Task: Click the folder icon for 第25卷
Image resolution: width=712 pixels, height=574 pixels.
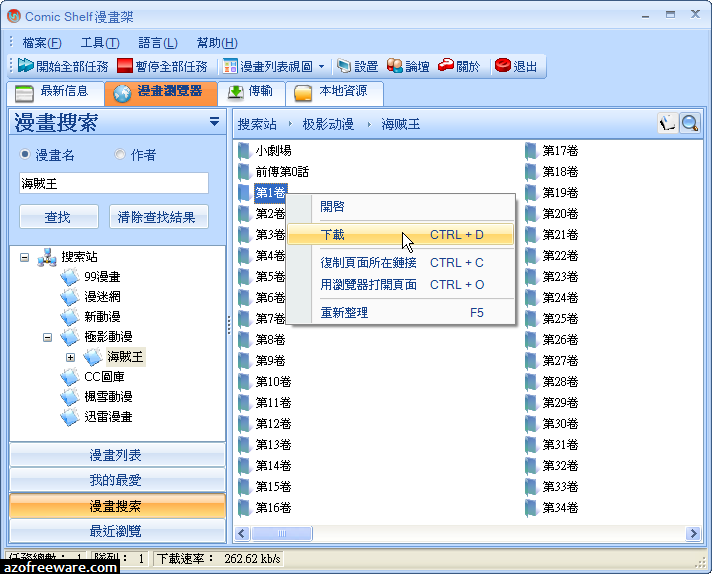Action: click(x=531, y=319)
